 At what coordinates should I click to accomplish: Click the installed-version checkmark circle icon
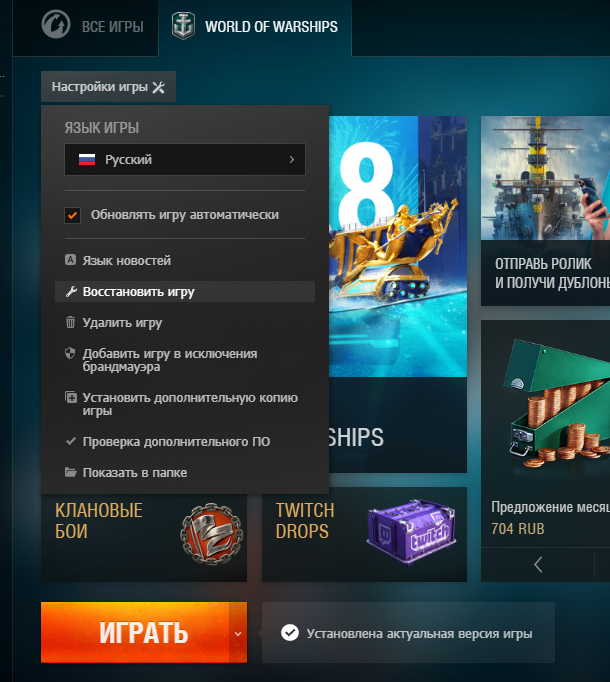(x=290, y=633)
